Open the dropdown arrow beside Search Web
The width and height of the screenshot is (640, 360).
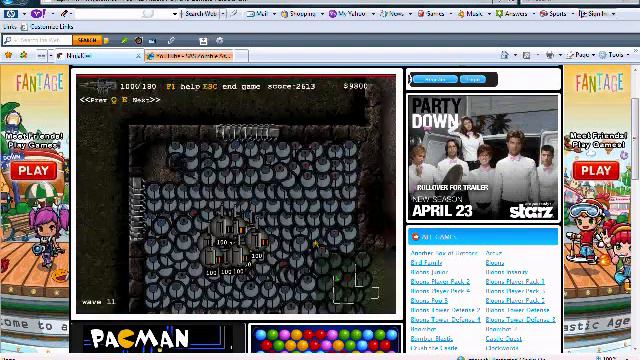pos(223,14)
